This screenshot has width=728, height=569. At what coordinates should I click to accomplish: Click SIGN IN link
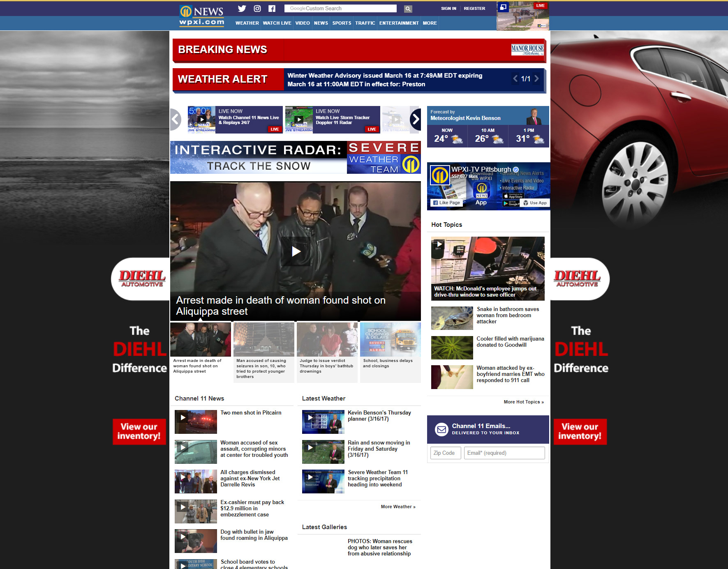(x=448, y=8)
